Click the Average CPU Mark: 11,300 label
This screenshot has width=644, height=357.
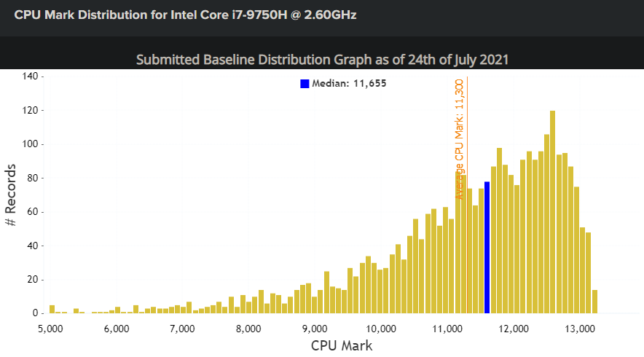pyautogui.click(x=459, y=139)
